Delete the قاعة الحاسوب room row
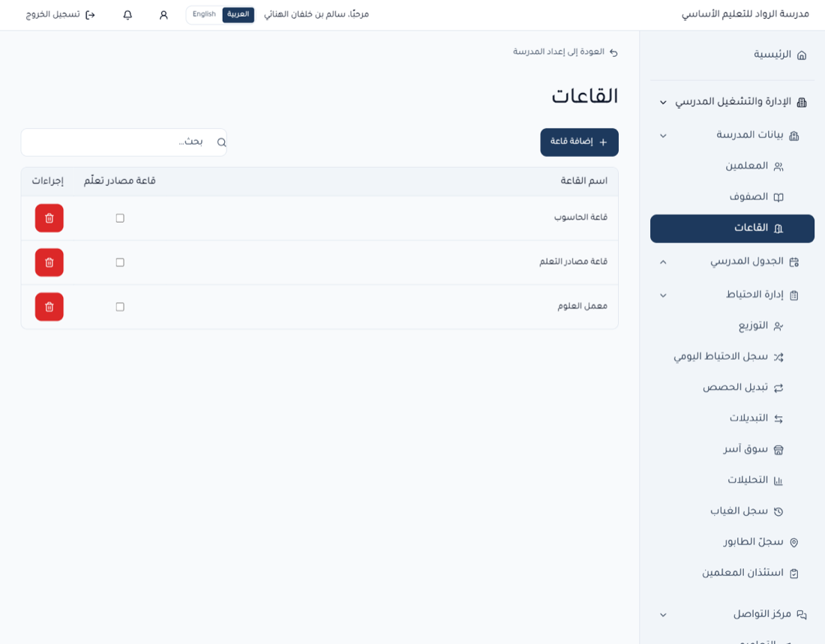825x644 pixels. pos(49,218)
